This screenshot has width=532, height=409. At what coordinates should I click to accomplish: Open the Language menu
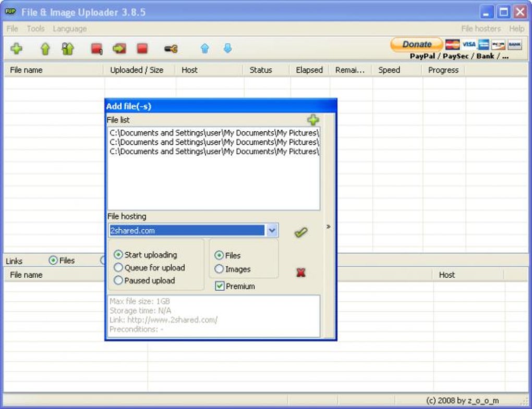[69, 29]
